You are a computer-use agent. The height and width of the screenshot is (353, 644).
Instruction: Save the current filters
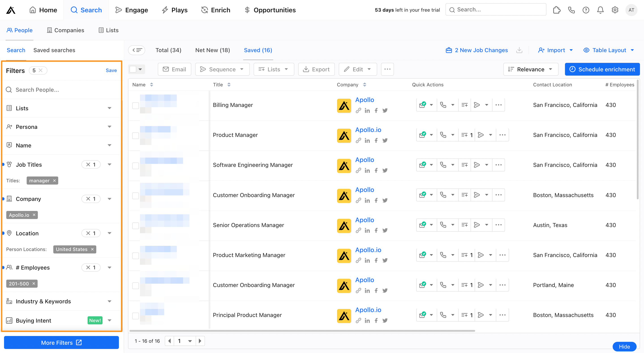tap(111, 70)
